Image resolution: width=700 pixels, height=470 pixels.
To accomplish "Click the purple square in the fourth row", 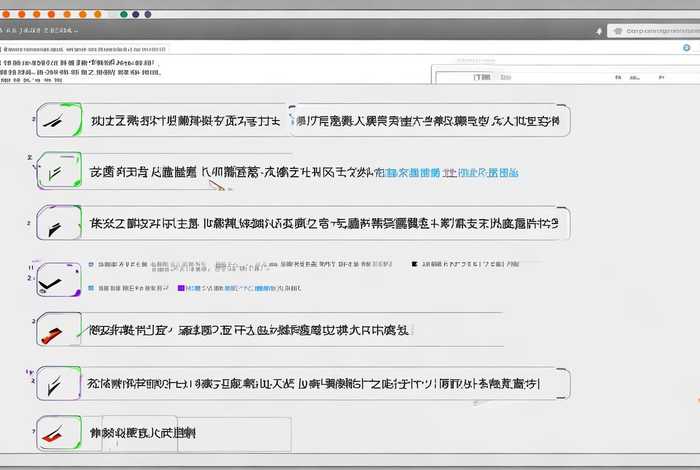I will point(181,287).
